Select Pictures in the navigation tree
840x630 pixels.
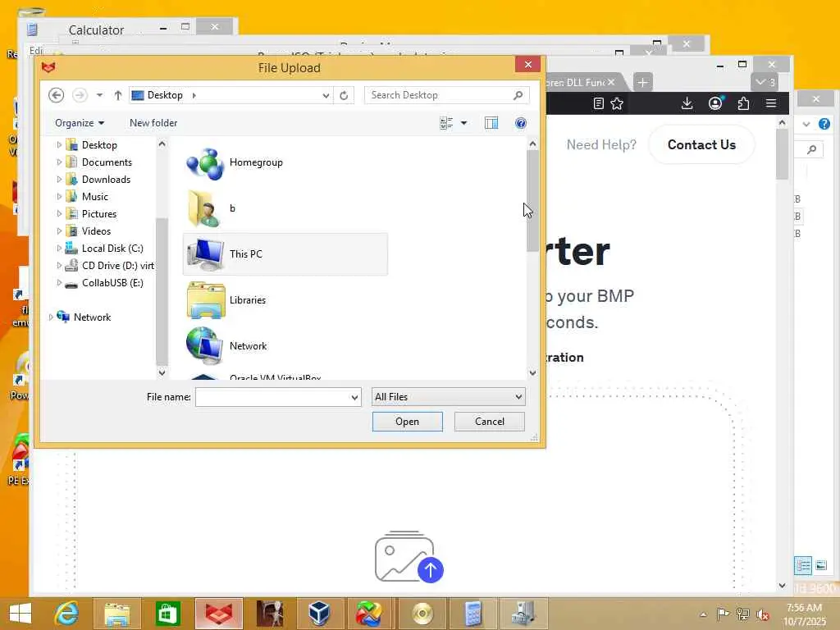(x=99, y=214)
